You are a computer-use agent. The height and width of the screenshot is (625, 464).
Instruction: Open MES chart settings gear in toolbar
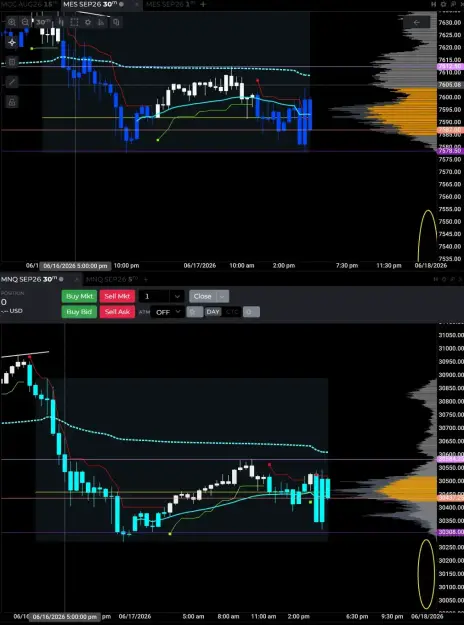tap(88, 22)
